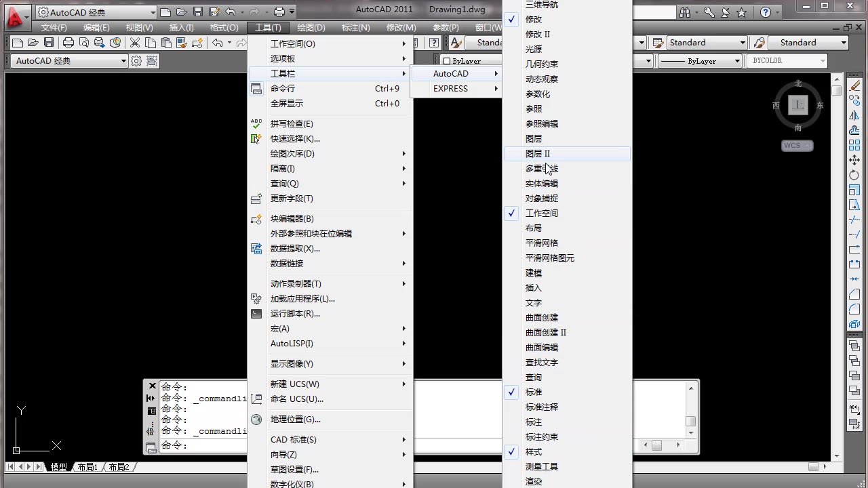Click the Text Style icon near Standard
Screen dimensions: 868x488
456,43
